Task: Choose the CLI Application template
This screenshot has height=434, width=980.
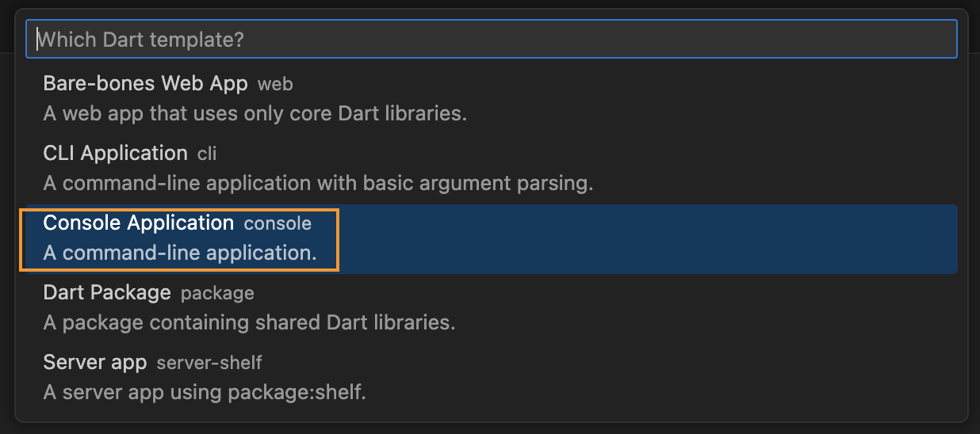Action: pos(115,153)
